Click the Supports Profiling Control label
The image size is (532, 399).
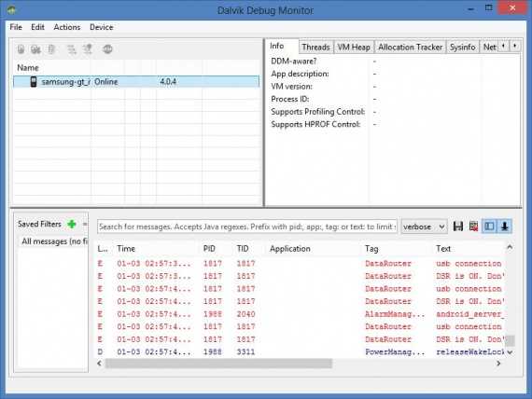pyautogui.click(x=318, y=112)
